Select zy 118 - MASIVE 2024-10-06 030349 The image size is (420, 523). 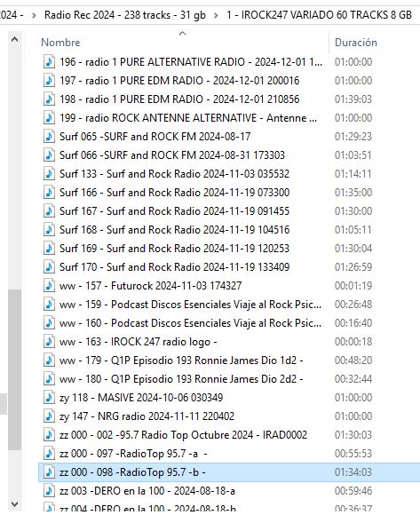pyautogui.click(x=141, y=399)
